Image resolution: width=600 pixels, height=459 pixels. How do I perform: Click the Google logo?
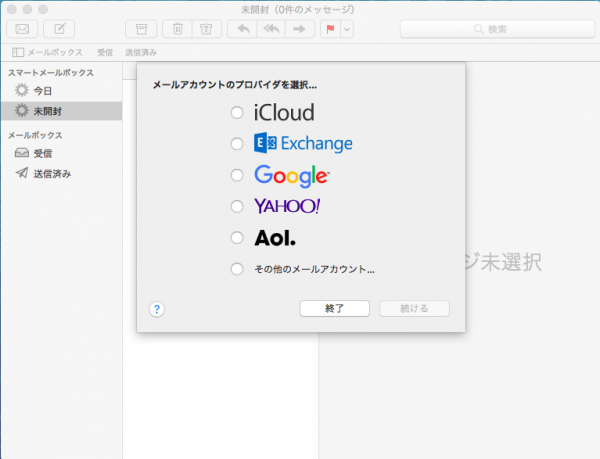292,176
